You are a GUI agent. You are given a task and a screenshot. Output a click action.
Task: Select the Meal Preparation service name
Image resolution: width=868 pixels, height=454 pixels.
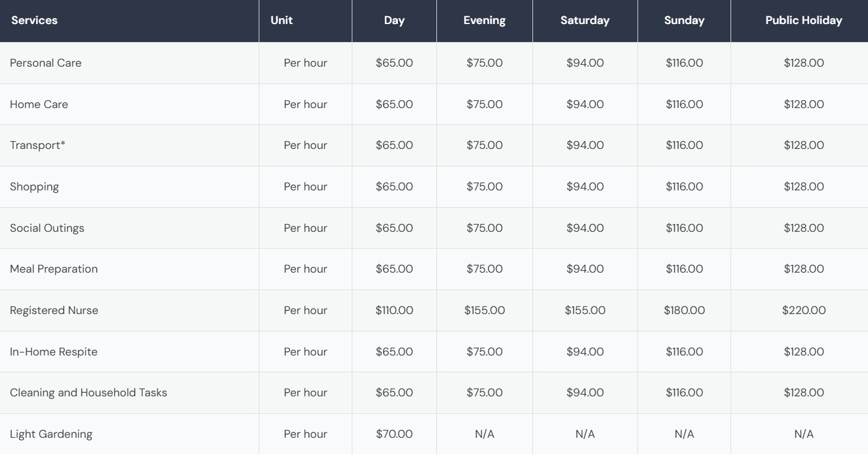click(x=54, y=269)
